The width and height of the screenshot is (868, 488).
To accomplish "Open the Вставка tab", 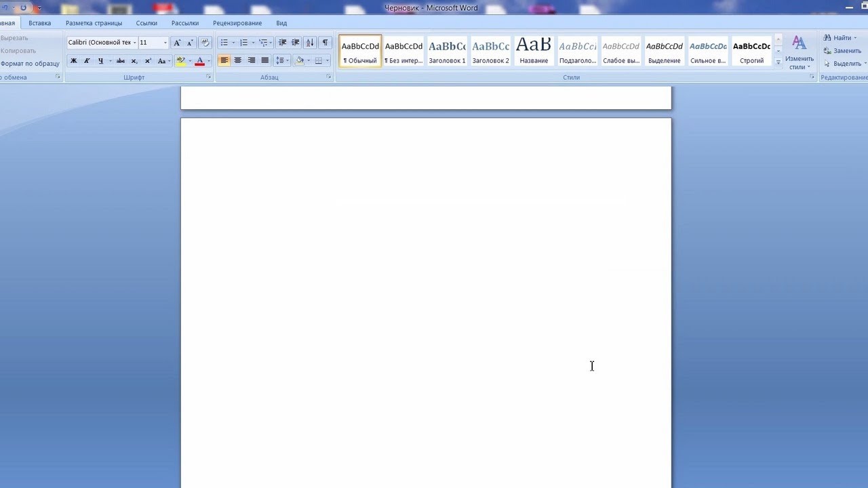I will [40, 23].
